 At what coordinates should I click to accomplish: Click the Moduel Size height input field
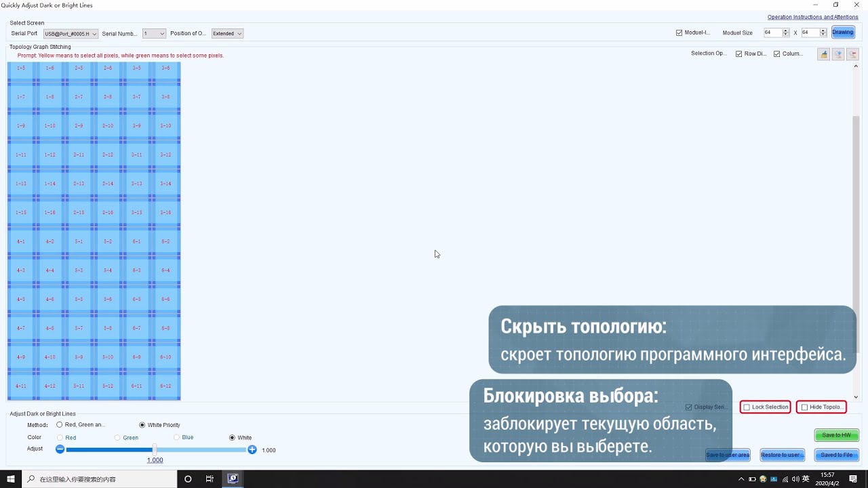point(810,33)
